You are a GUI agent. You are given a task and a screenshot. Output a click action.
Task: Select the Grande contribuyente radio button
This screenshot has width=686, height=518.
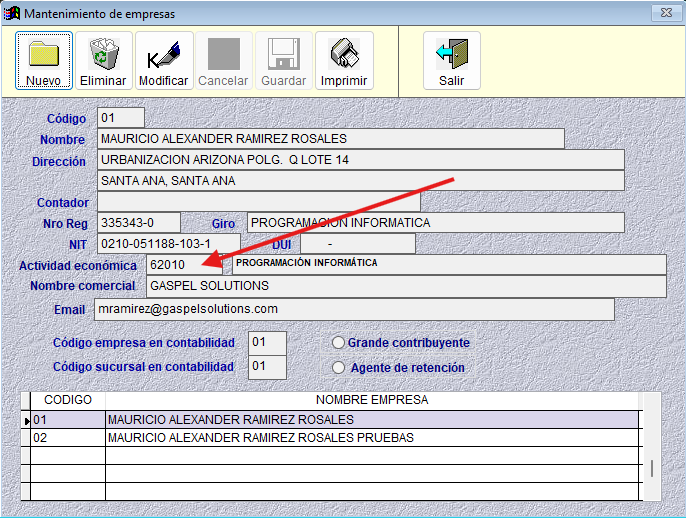point(338,343)
